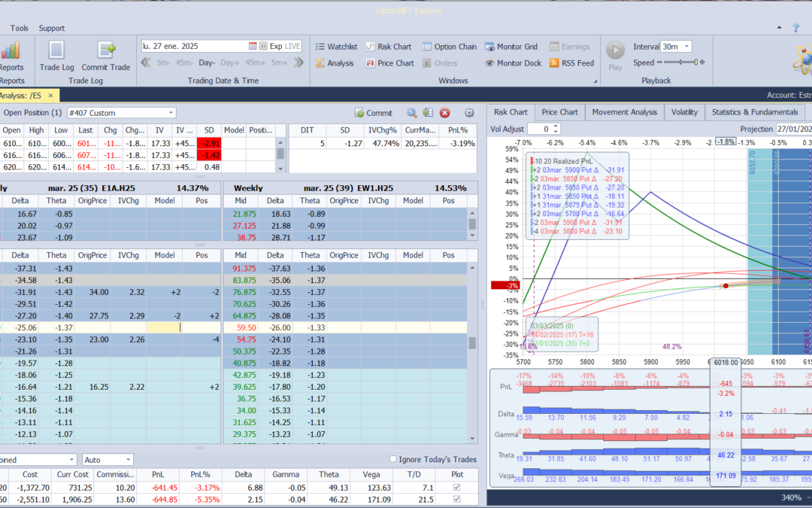Click the PnL cell -641.45
The width and height of the screenshot is (812, 508).
pyautogui.click(x=158, y=488)
